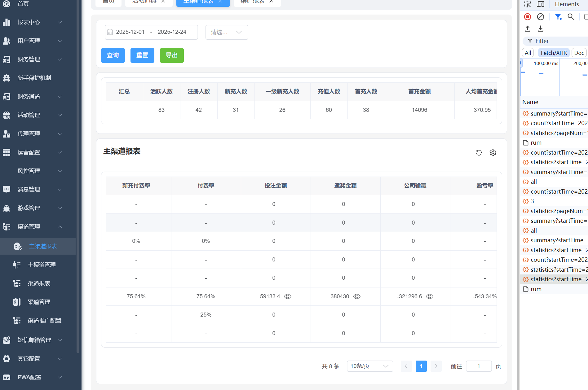Image resolution: width=588 pixels, height=390 pixels.
Task: Click the 导出 export button
Action: coord(172,55)
